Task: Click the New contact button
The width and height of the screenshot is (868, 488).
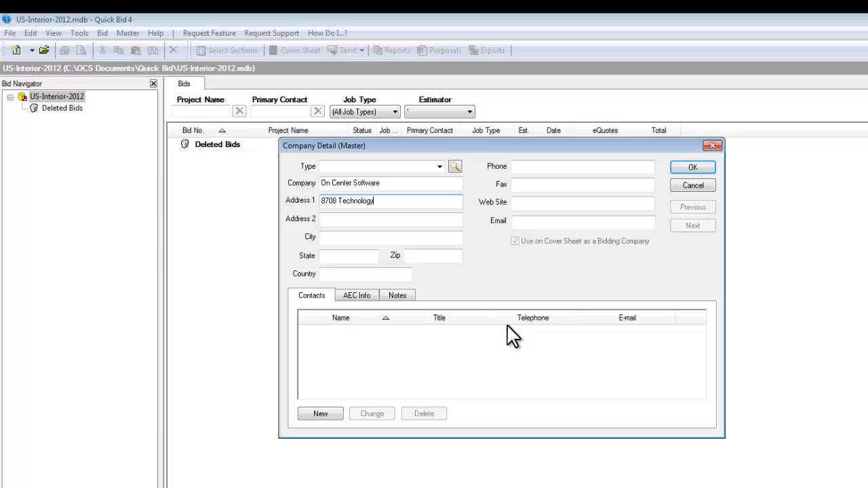Action: click(320, 413)
